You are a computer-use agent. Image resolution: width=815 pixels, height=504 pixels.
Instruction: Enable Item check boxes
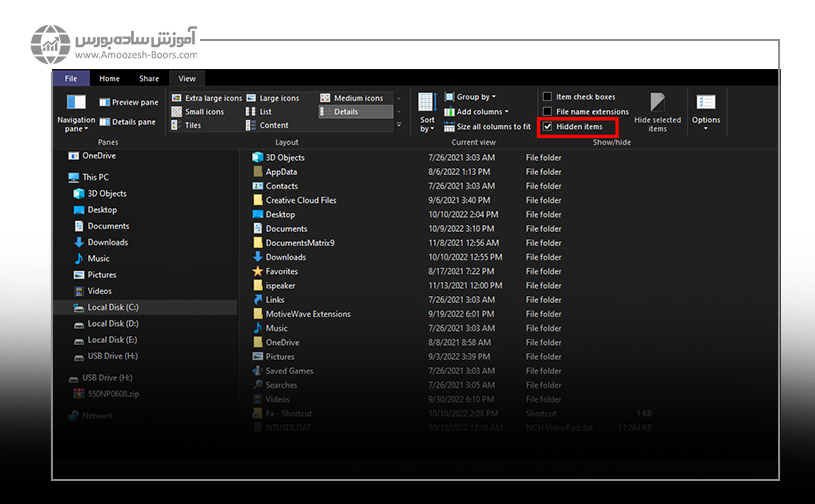tap(547, 97)
